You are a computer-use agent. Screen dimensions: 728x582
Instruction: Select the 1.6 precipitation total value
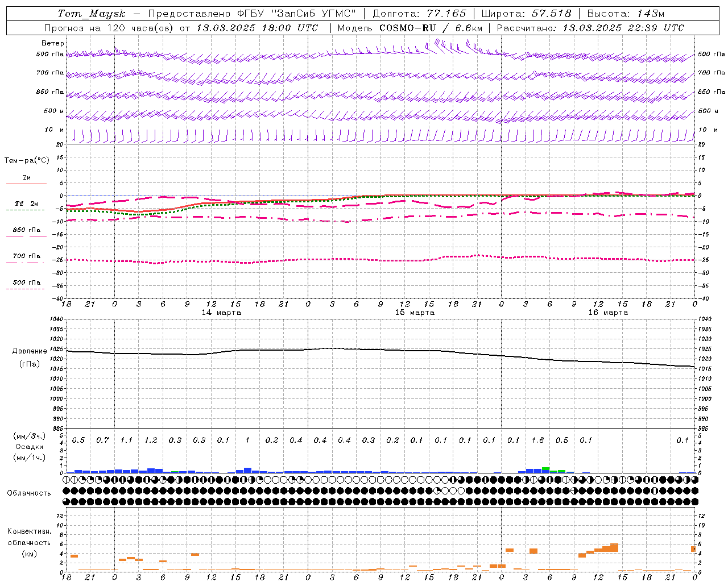tap(537, 440)
